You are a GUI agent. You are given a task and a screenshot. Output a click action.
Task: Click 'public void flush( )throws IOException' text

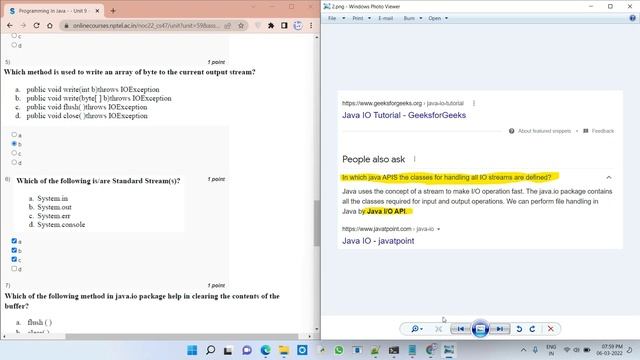pos(87,107)
